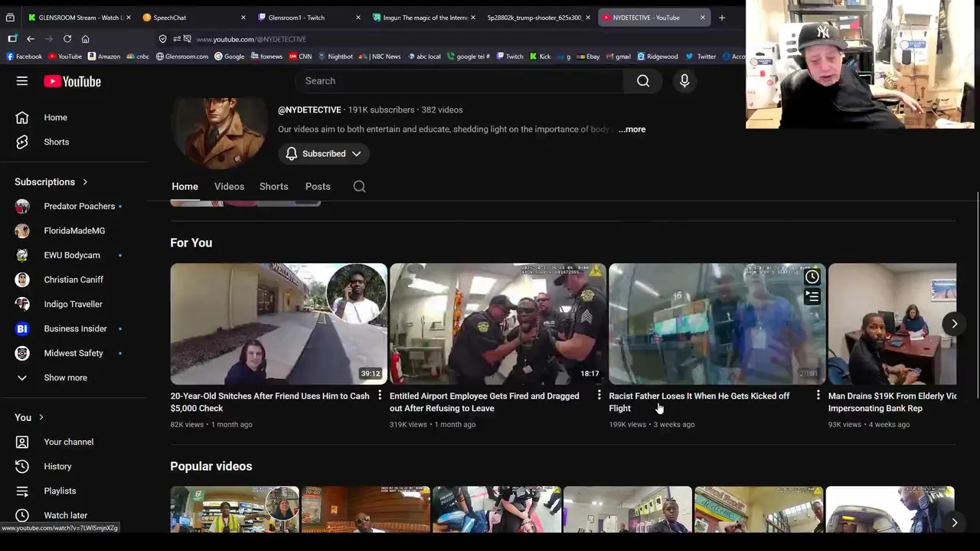Open the Popular videos section heading
The width and height of the screenshot is (980, 551).
(x=211, y=466)
